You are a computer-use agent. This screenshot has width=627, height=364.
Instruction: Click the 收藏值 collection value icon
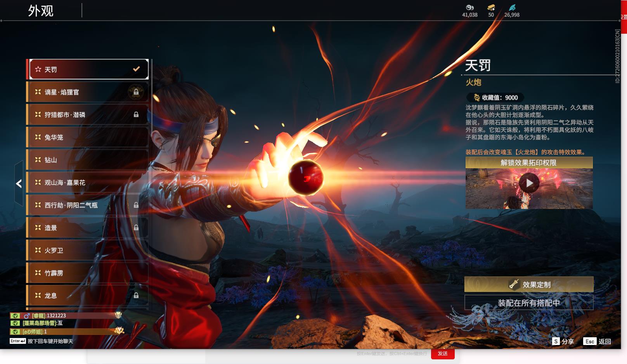[477, 98]
